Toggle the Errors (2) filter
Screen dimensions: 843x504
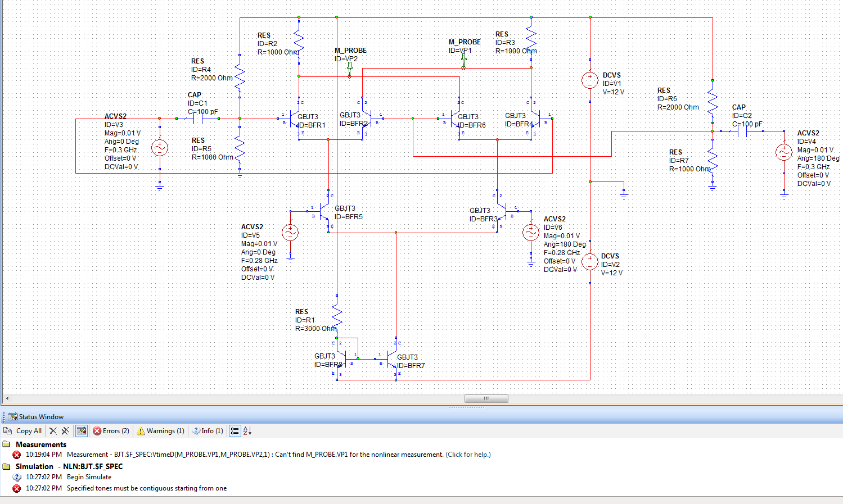111,431
